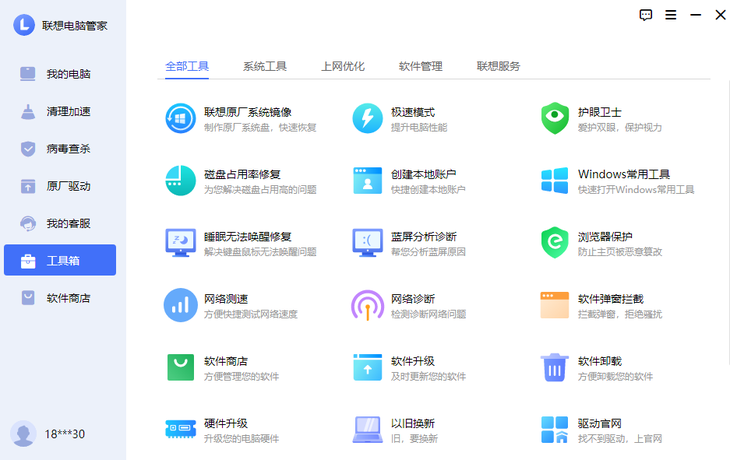This screenshot has height=460, width=730.
Task: Open 软件弹窗拦截 orange window icon
Action: 555,305
